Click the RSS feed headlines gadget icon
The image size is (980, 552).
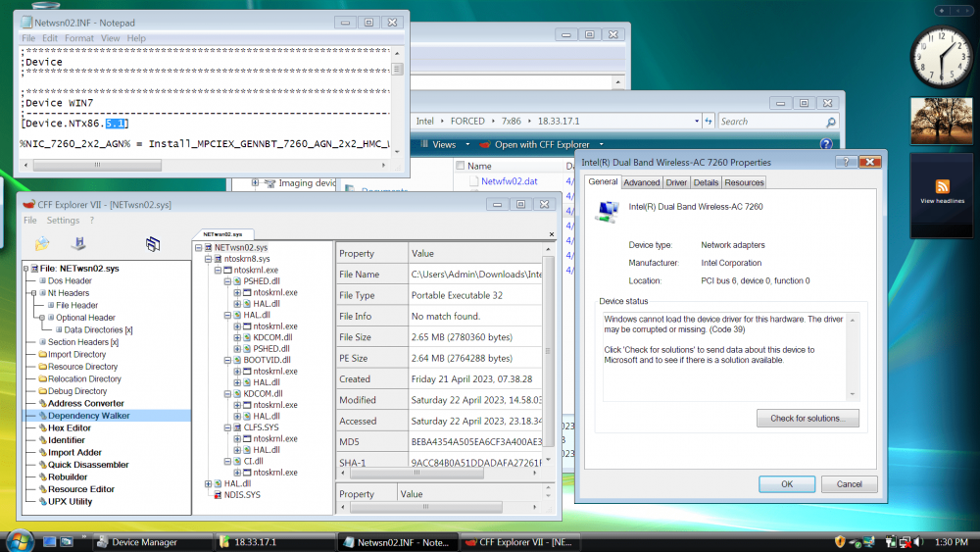[942, 186]
